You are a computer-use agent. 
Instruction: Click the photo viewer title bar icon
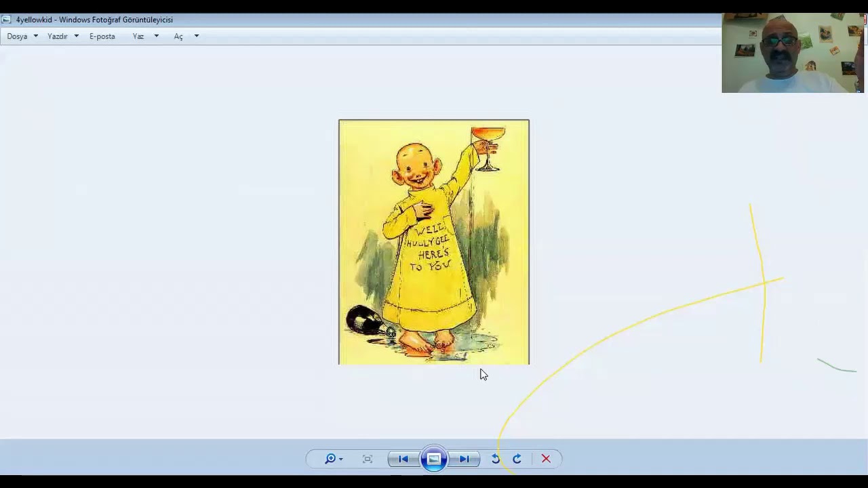tap(6, 20)
